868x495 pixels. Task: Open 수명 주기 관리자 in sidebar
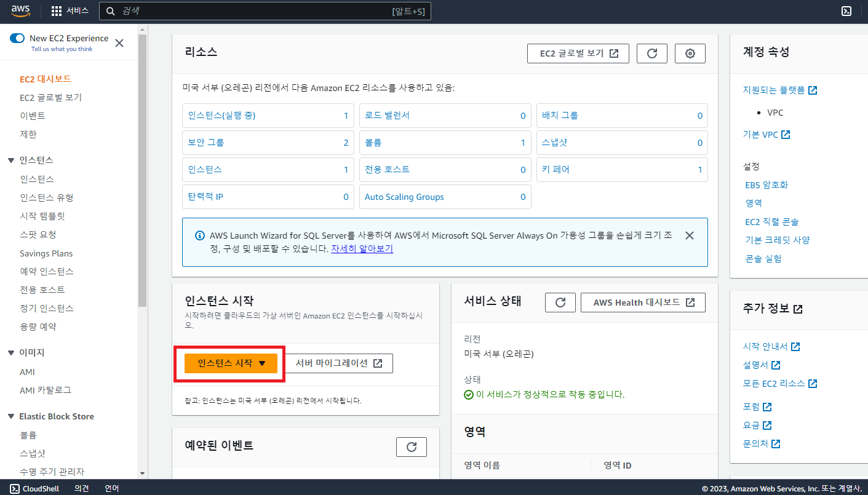click(x=52, y=472)
